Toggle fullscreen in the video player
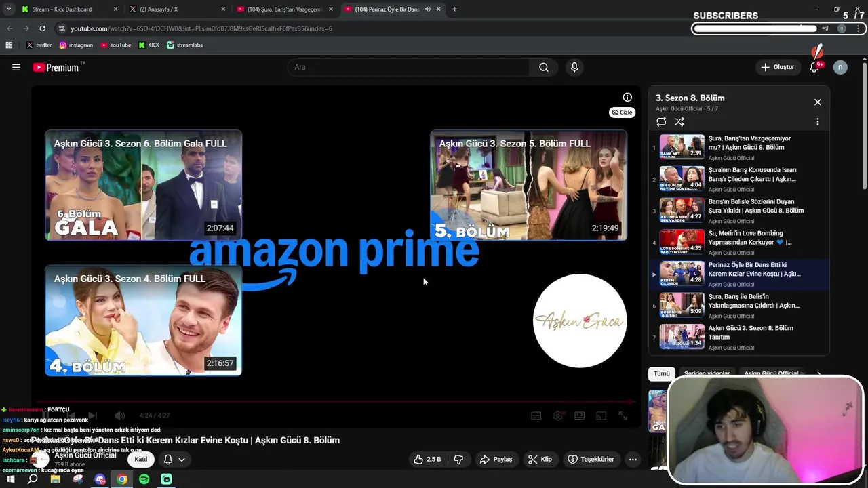This screenshot has height=488, width=868. tap(623, 416)
